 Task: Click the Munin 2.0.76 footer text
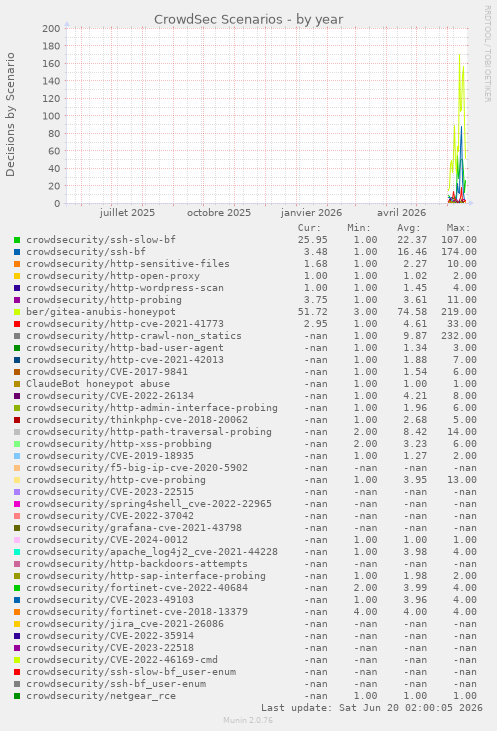(x=248, y=720)
